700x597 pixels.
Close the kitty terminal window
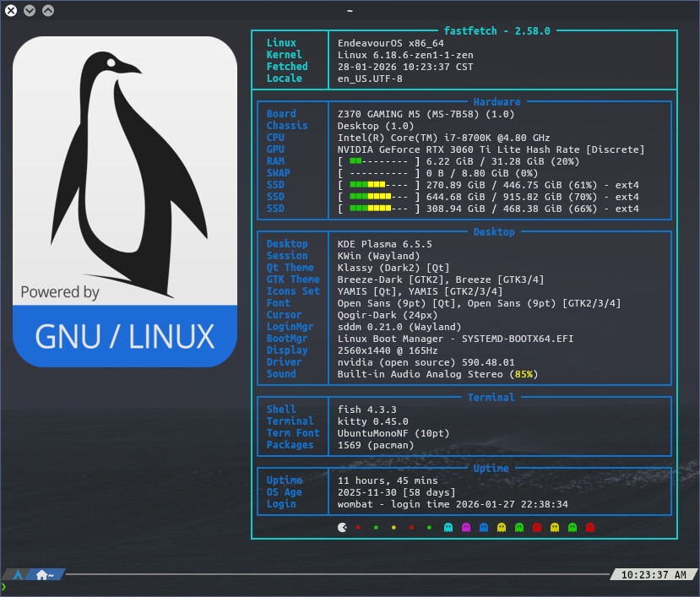pyautogui.click(x=11, y=11)
